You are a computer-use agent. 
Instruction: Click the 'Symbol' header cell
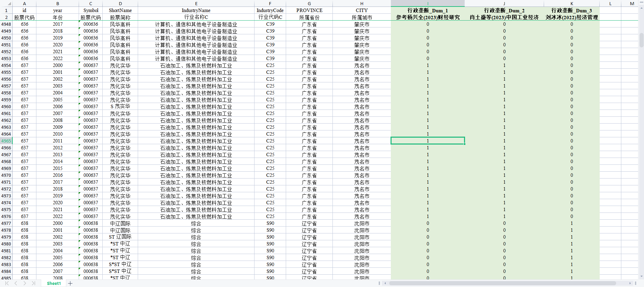91,10
